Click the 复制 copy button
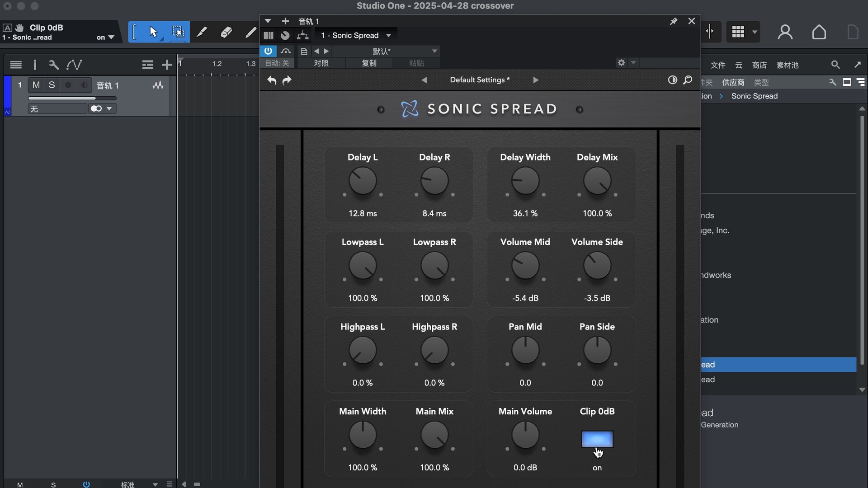This screenshot has width=868, height=488. [x=369, y=63]
